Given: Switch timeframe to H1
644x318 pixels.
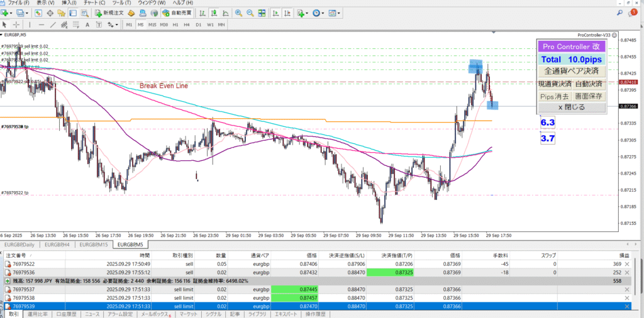Looking at the screenshot, I should pos(175,25).
